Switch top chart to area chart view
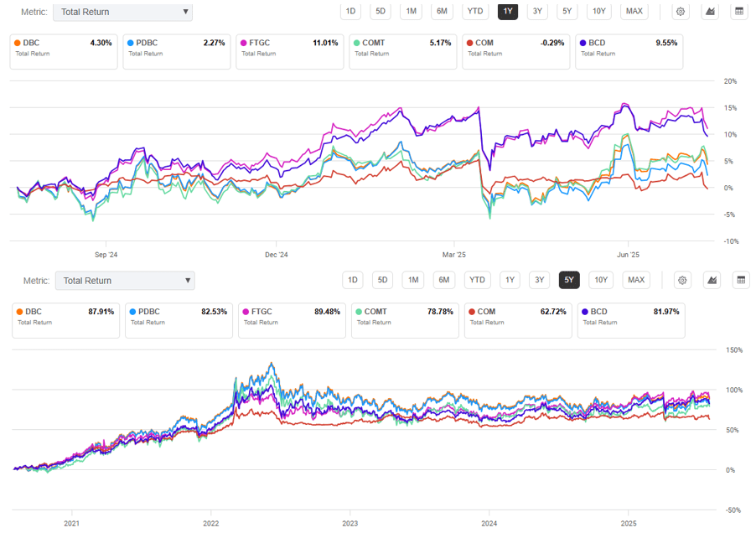756x538 pixels. click(710, 11)
